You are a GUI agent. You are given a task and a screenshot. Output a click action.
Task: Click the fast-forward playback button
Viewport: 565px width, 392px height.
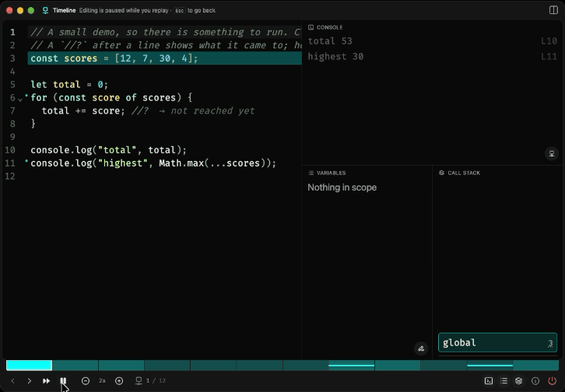[46, 381]
